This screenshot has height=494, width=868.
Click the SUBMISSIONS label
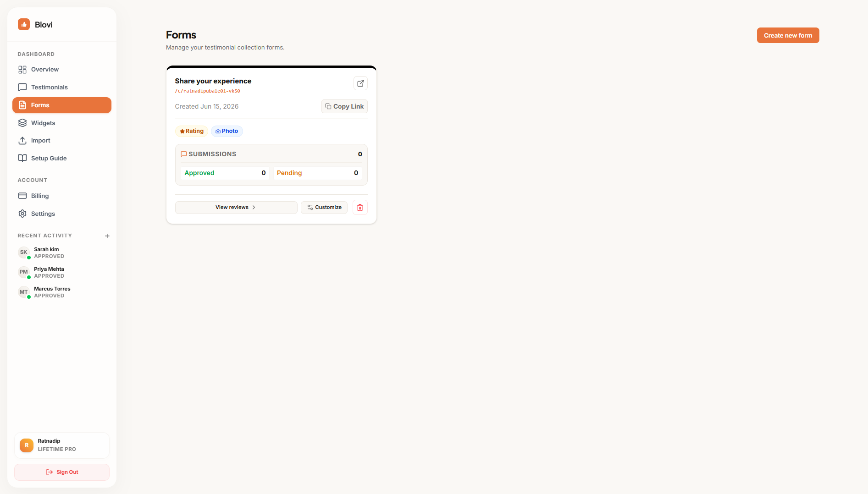212,154
